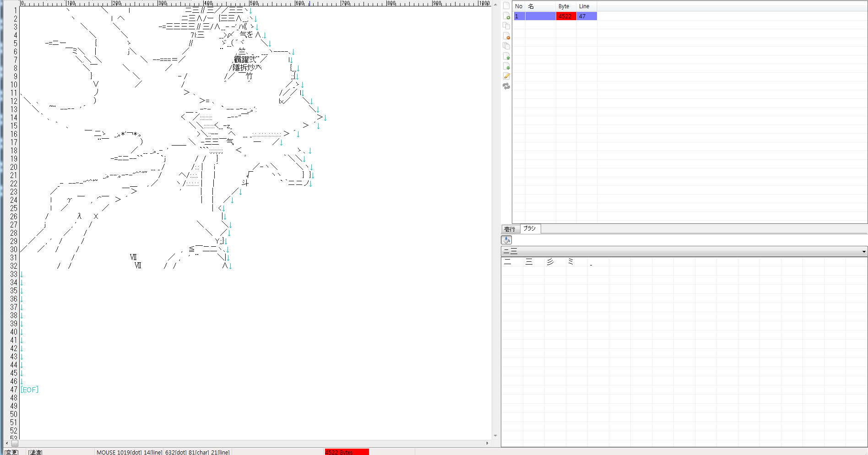Click the Line column header

585,6
